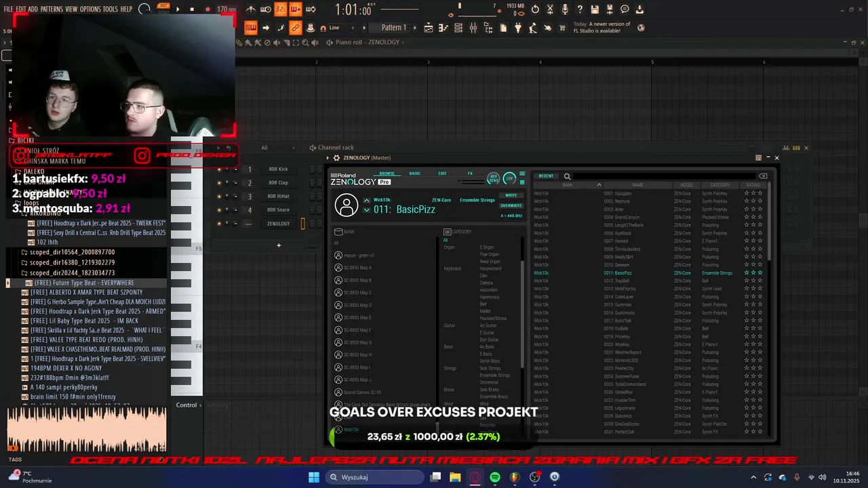The width and height of the screenshot is (868, 488).
Task: Mute the ZENOLOGY channel
Action: (219, 224)
